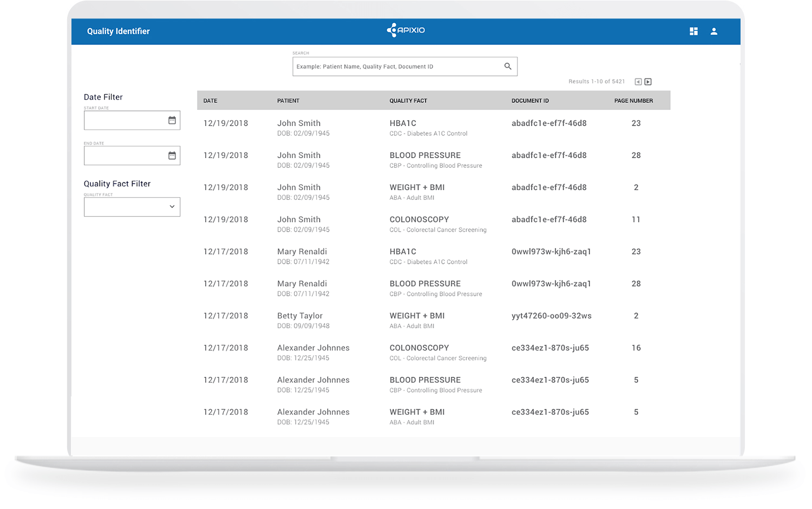Click the search magnifier icon

(508, 66)
